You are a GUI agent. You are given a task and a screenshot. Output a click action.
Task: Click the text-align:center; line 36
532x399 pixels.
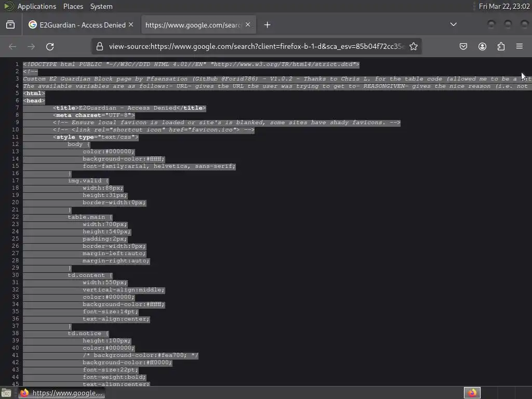tap(116, 318)
